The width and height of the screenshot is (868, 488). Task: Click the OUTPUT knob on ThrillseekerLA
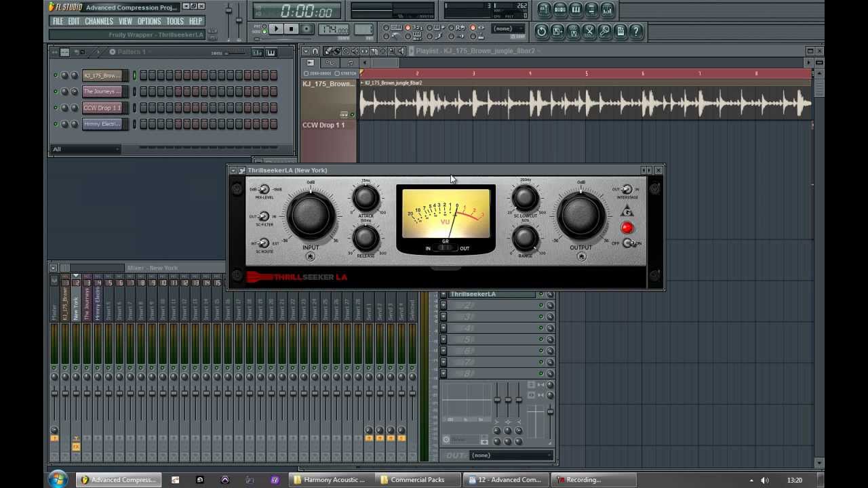(581, 215)
